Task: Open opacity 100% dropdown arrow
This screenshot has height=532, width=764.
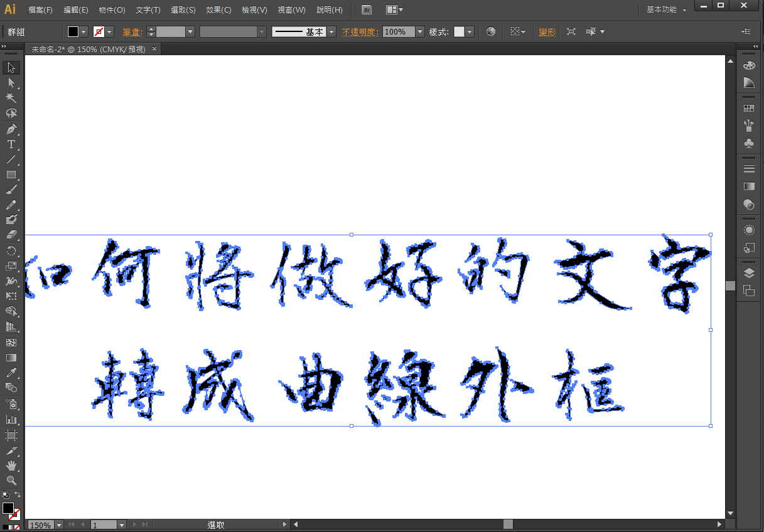Action: [420, 31]
